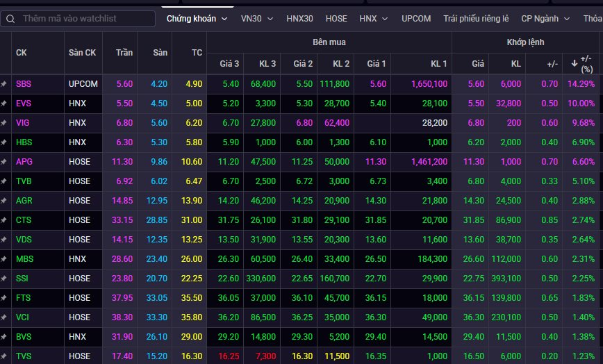Click the pin icon beside MBS
The image size is (603, 364).
click(x=3, y=259)
